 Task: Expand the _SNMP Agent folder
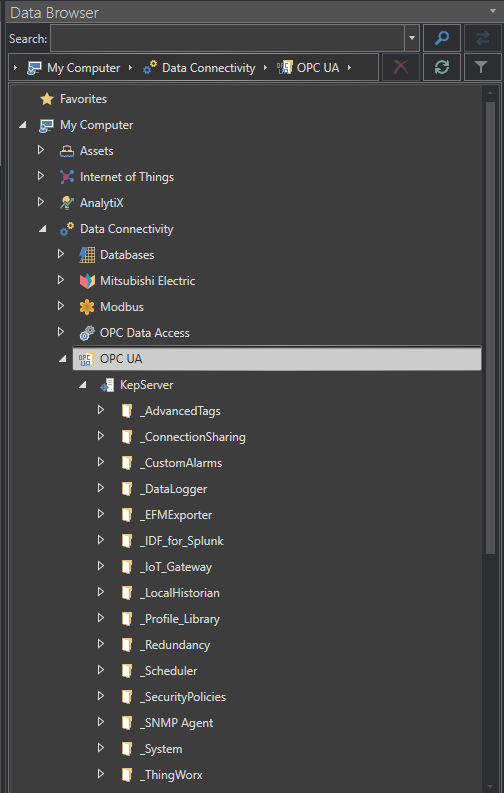pos(100,722)
